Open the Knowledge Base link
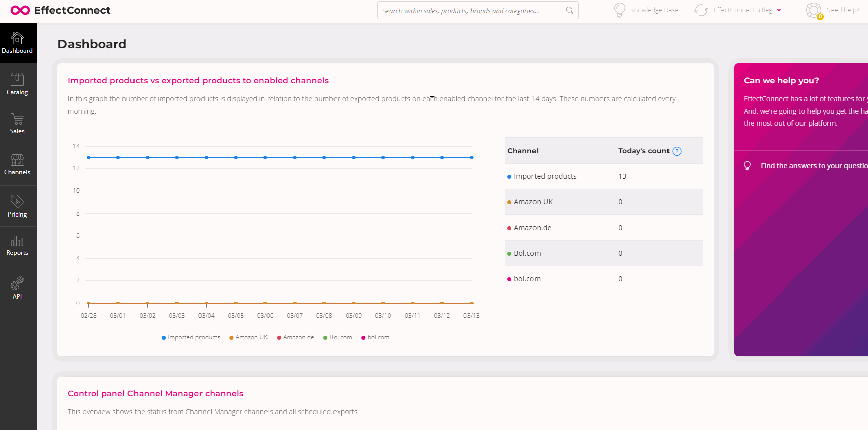 point(654,10)
